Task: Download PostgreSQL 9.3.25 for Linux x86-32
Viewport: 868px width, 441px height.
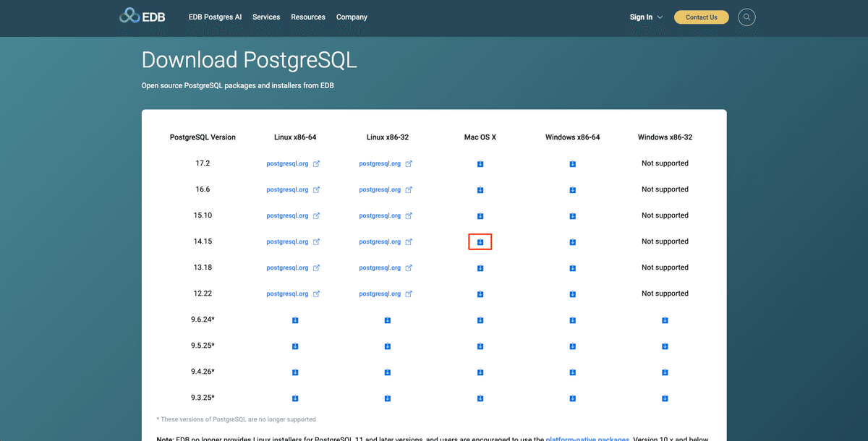Action: click(x=388, y=398)
